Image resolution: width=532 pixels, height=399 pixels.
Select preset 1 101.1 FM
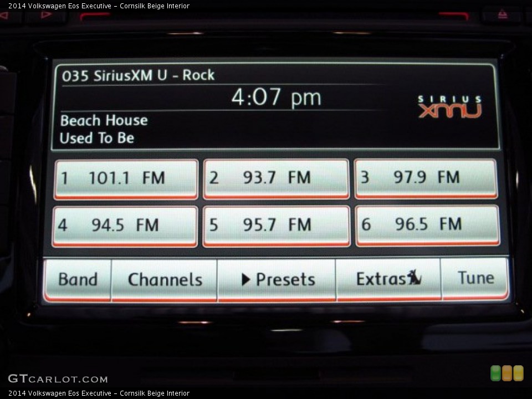click(x=126, y=179)
